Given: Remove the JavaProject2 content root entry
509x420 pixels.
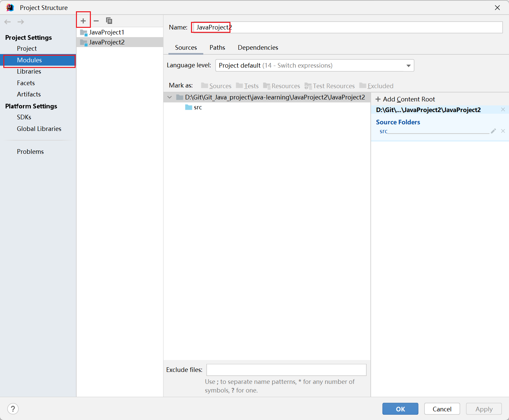Looking at the screenshot, I should coord(503,109).
